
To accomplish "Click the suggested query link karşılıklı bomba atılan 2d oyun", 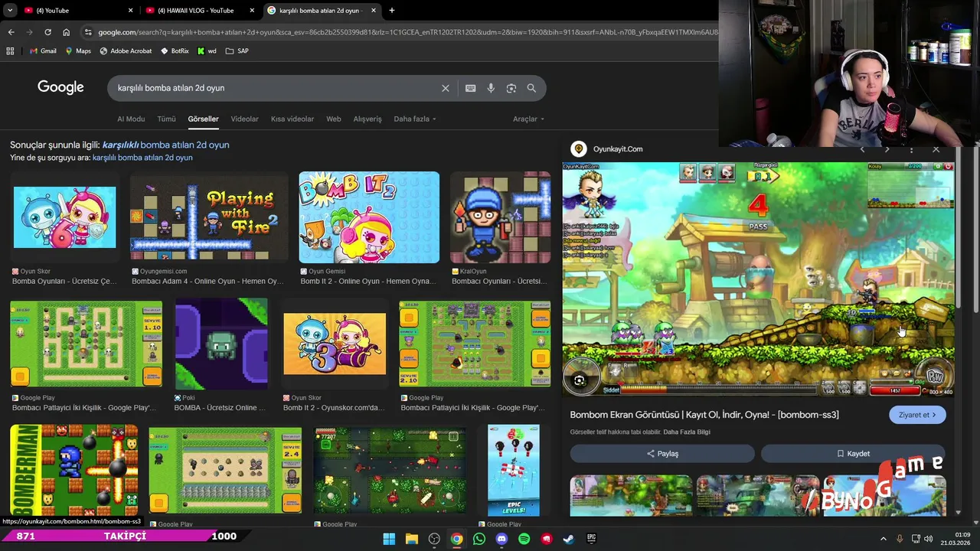I will (165, 145).
